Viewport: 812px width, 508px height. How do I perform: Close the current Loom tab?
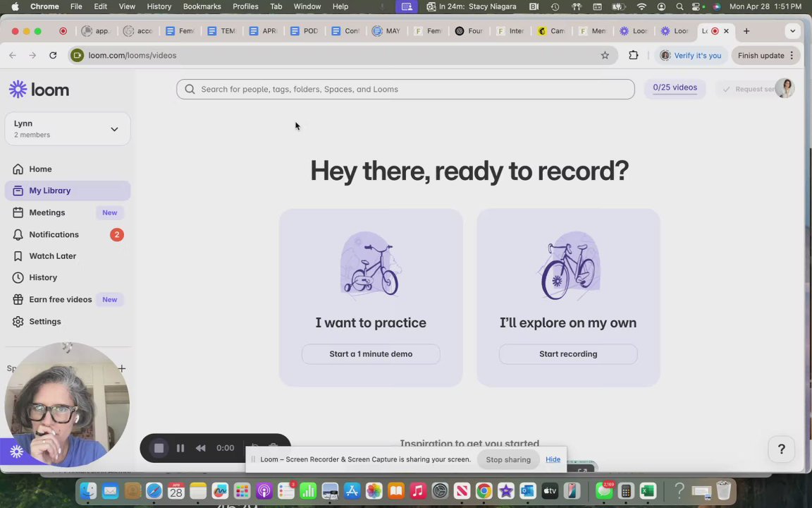click(x=726, y=31)
